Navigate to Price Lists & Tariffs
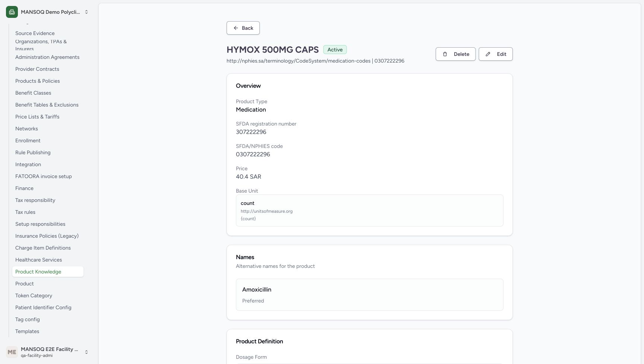644x364 pixels. (37, 117)
